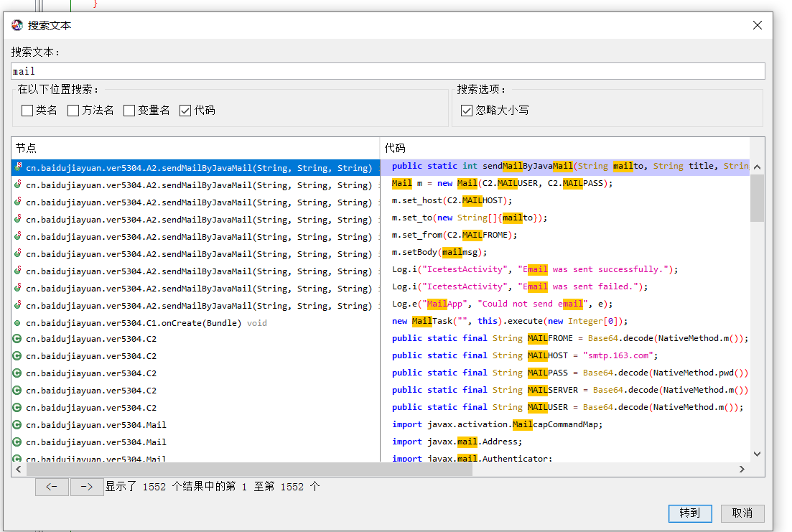The image size is (792, 532).
Task: Select code line m.set_to(new String[]{mailto})
Action: click(x=469, y=218)
